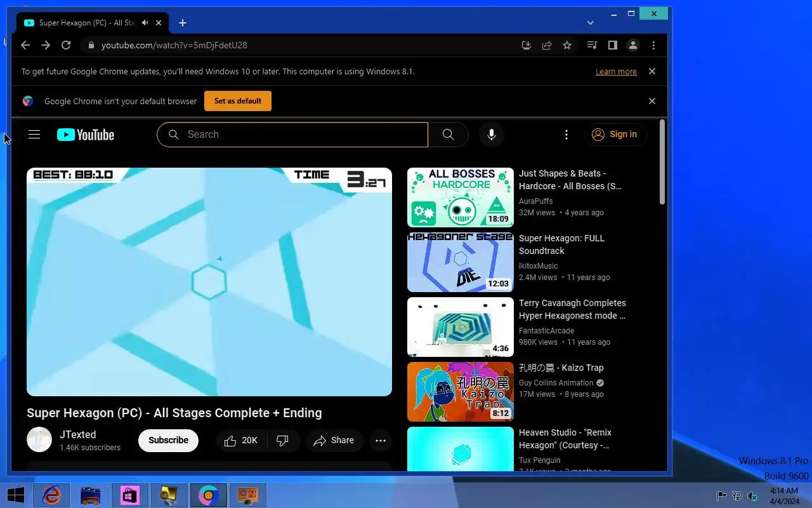The width and height of the screenshot is (812, 508).
Task: Start voice search with the microphone
Action: 492,135
